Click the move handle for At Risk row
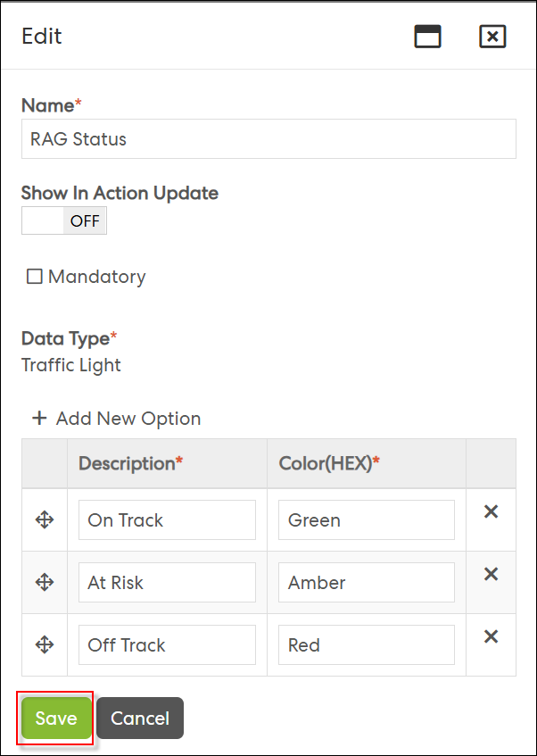Viewport: 537px width, 756px height. pyautogui.click(x=45, y=583)
